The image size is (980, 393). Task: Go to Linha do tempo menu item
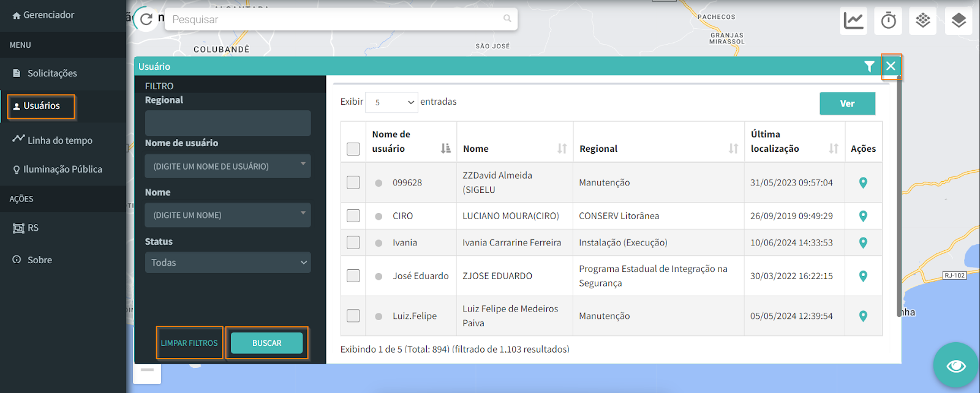[59, 140]
